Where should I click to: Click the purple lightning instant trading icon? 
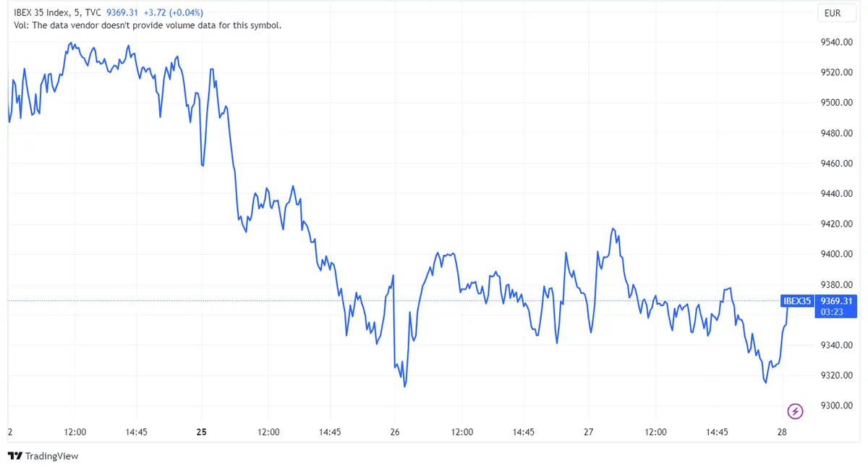click(x=795, y=411)
